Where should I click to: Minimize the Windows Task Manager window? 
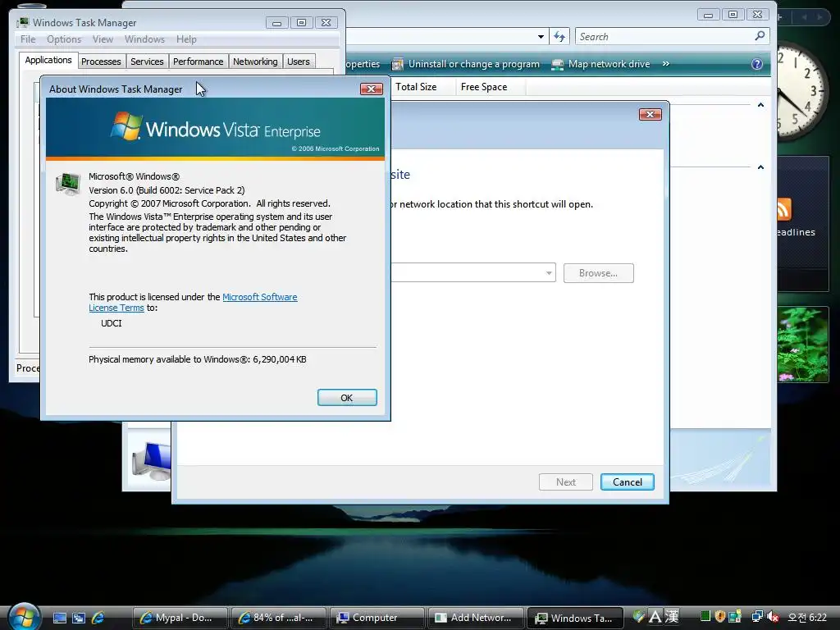click(276, 23)
